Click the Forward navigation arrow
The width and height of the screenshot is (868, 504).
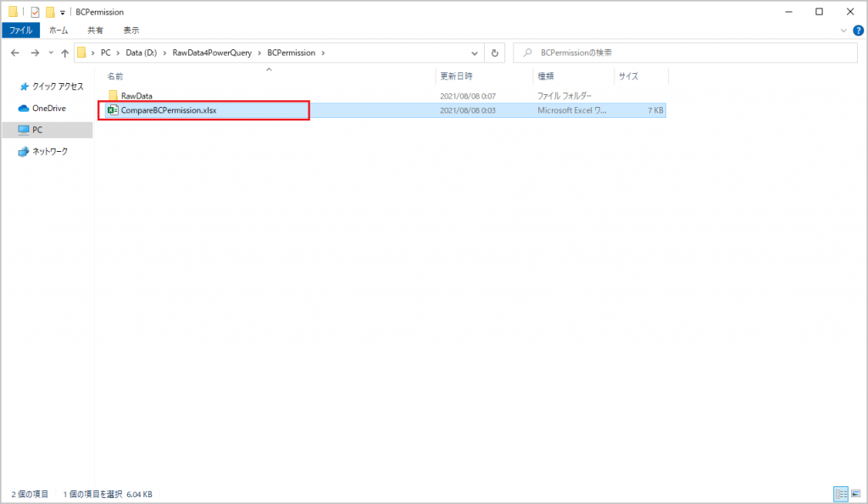pos(34,53)
